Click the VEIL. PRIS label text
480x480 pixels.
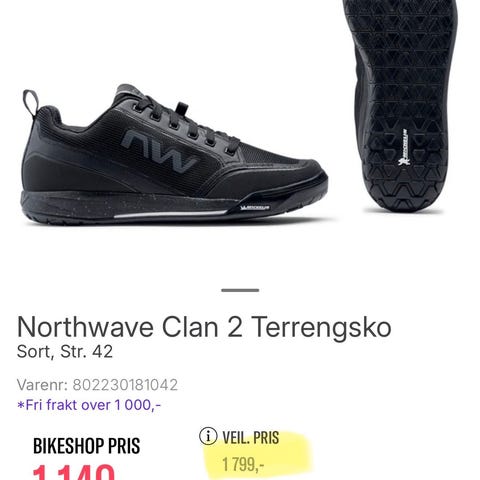(x=251, y=438)
